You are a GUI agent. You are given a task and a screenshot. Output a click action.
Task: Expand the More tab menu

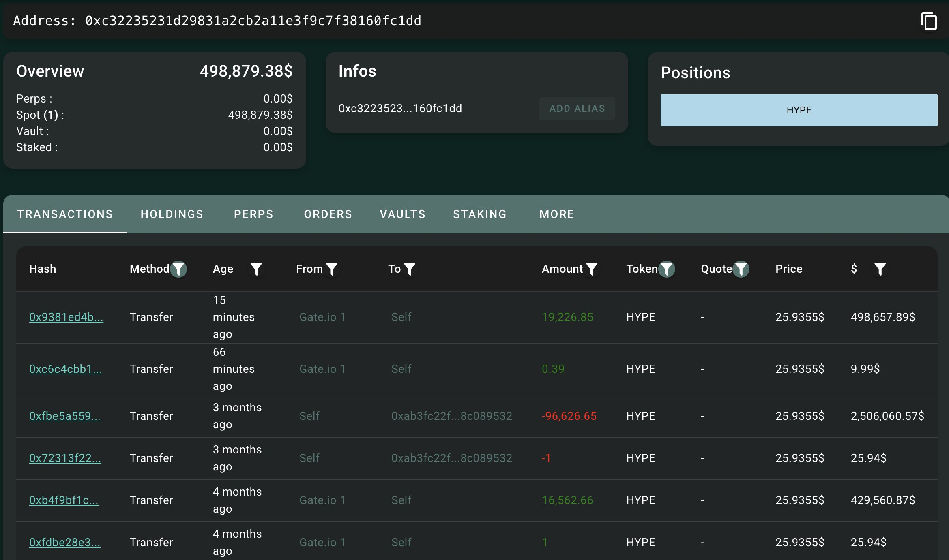(x=557, y=214)
